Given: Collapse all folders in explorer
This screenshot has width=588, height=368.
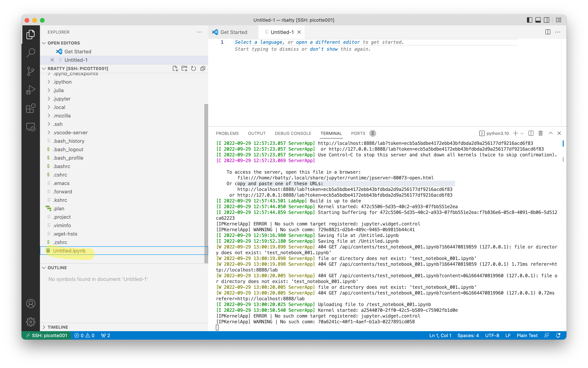Looking at the screenshot, I should (203, 68).
